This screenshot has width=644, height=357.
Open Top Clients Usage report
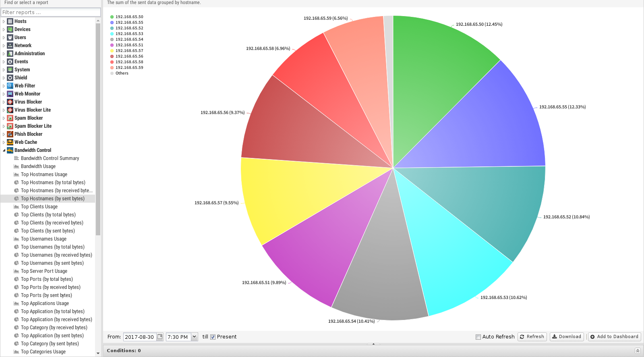point(39,207)
